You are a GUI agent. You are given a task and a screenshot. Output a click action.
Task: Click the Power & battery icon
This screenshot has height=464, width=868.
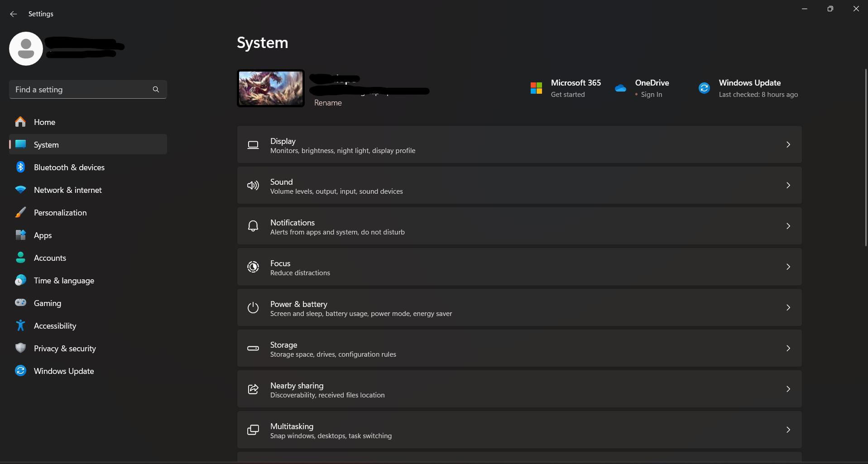click(253, 307)
